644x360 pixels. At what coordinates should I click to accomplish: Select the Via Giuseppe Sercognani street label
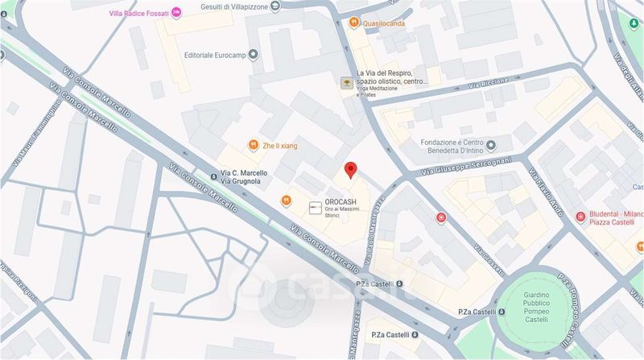point(467,166)
